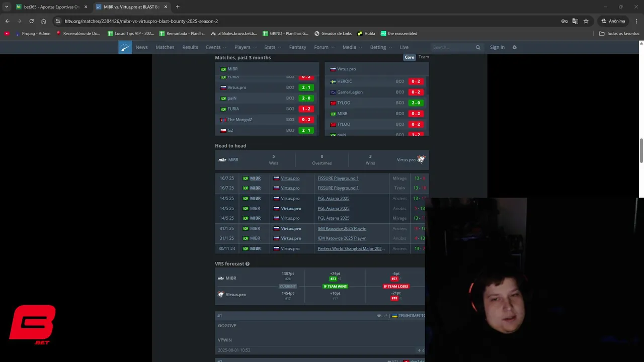Click the Virtus.pro logo in VRS forecast
The image size is (644, 362).
[220, 294]
